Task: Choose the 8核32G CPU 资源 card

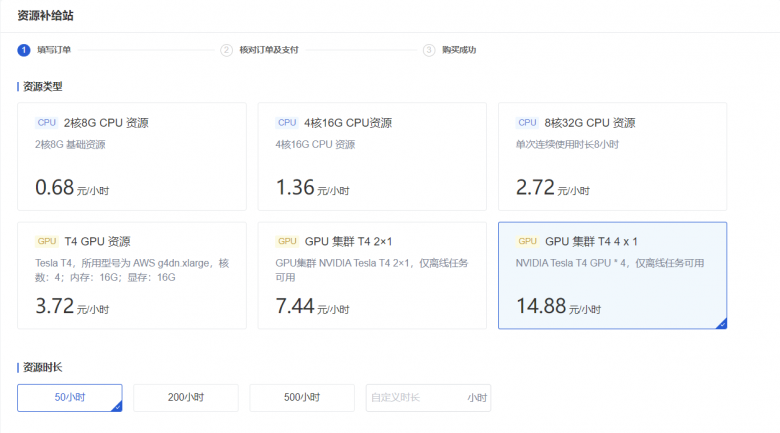Action: point(612,156)
